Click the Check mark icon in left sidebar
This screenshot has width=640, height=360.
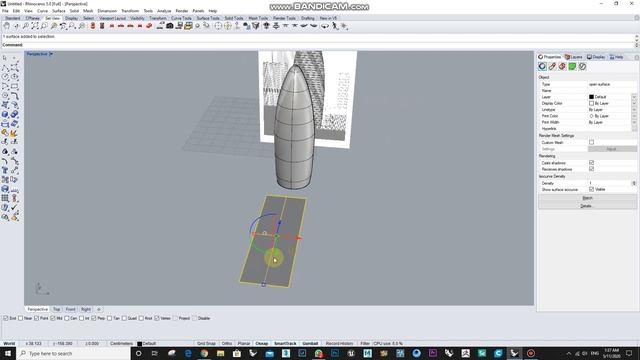(14, 208)
